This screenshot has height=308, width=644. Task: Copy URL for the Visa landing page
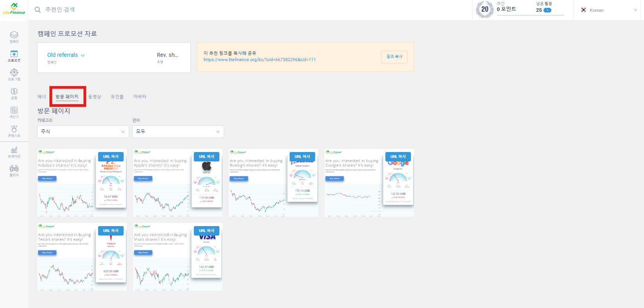coord(206,231)
